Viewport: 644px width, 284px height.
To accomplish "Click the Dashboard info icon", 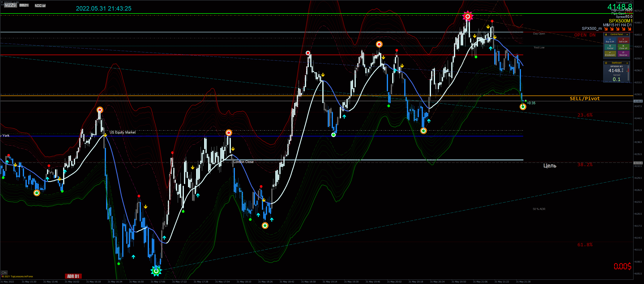I will coord(606,63).
